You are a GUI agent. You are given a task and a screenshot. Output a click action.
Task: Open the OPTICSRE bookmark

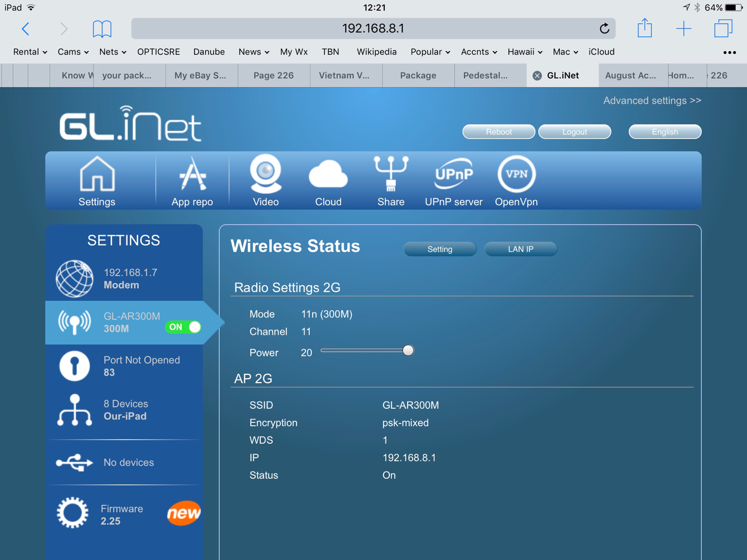pos(159,52)
